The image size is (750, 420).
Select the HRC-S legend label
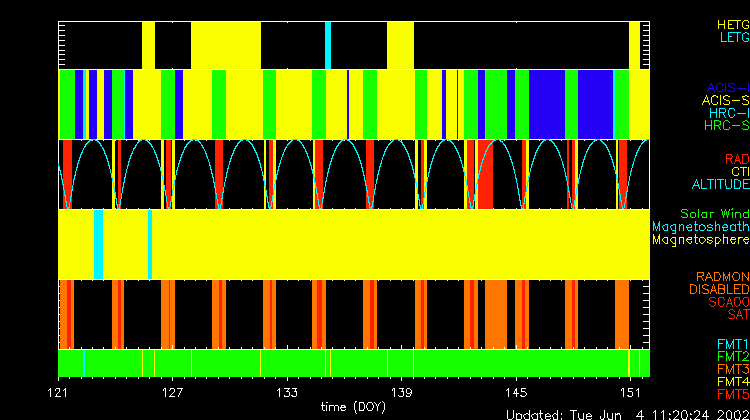(725, 126)
